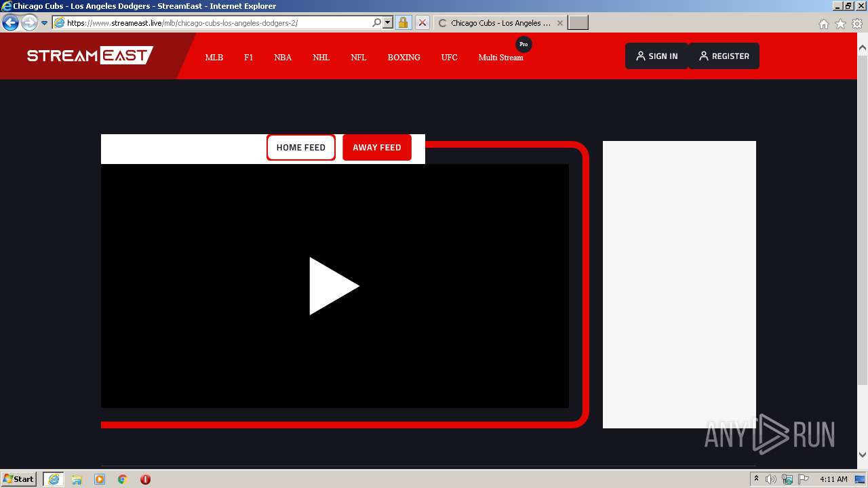Play the video stream
The image size is (868, 488).
pyautogui.click(x=334, y=286)
